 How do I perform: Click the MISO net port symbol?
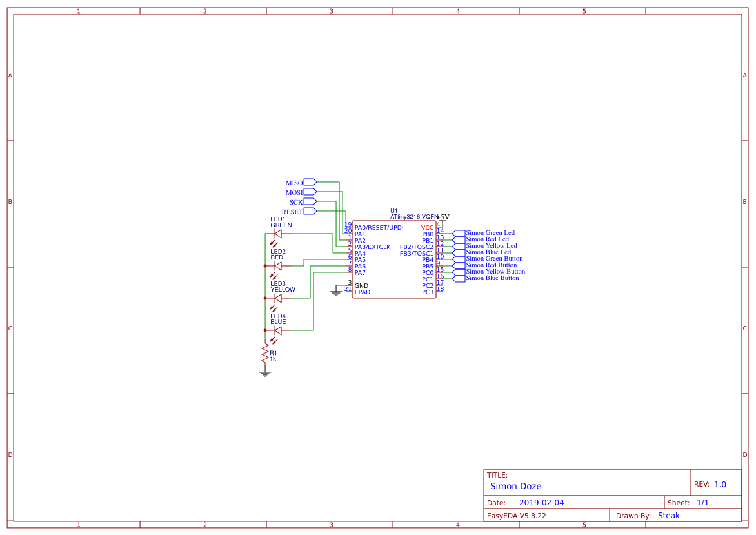(310, 183)
